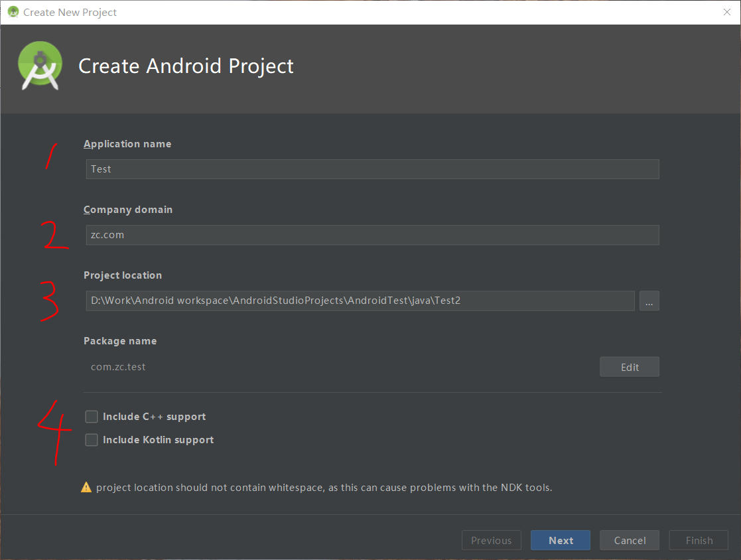Click the com.zc.test package name text

pos(118,367)
